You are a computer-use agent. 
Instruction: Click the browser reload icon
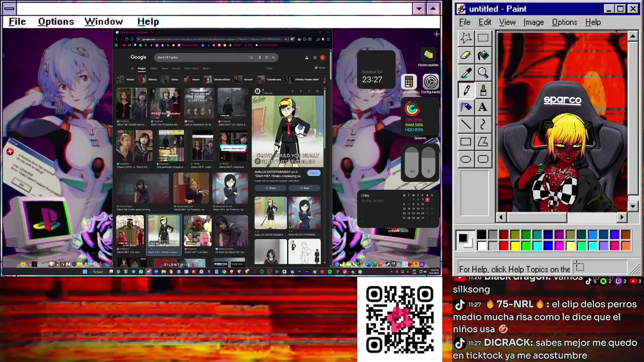tap(126, 39)
